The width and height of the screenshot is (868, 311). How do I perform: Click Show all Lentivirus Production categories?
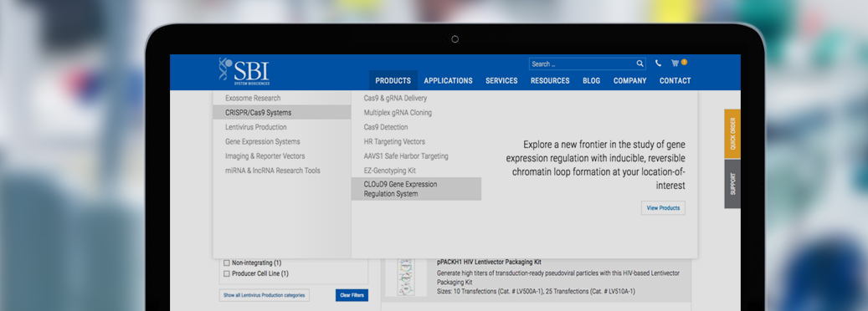click(x=264, y=295)
